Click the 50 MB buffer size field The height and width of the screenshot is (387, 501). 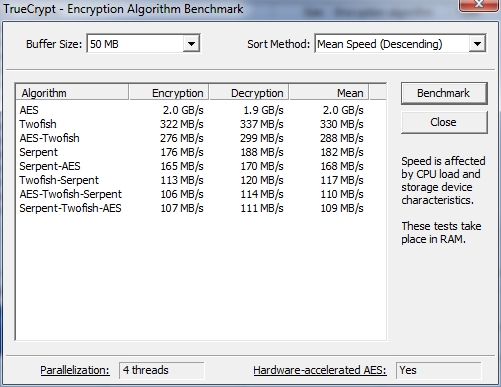(143, 44)
